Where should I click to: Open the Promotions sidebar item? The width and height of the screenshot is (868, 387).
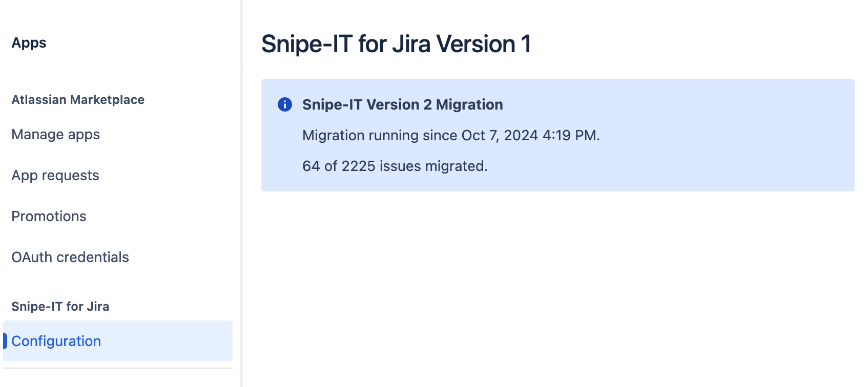pyautogui.click(x=49, y=217)
